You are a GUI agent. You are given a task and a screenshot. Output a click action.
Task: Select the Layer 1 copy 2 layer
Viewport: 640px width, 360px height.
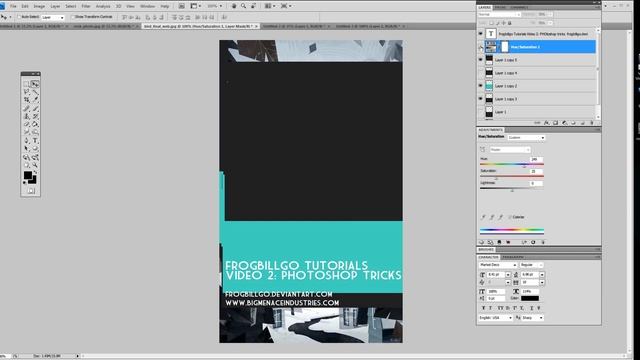(x=540, y=86)
